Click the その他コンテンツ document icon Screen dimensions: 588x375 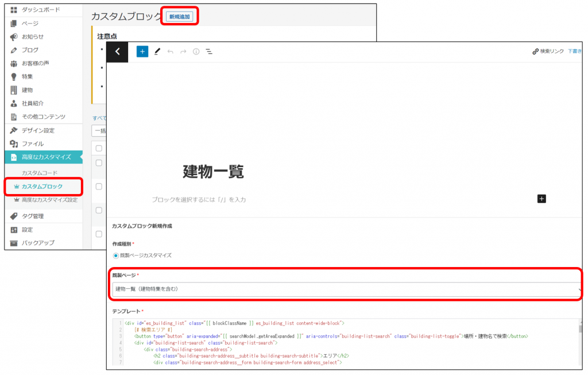(x=14, y=117)
